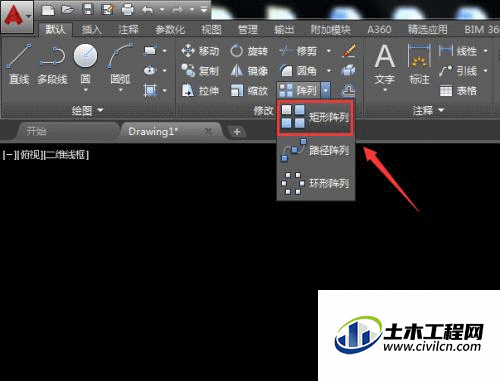Select the Trim (修剪) tool

pos(298,51)
